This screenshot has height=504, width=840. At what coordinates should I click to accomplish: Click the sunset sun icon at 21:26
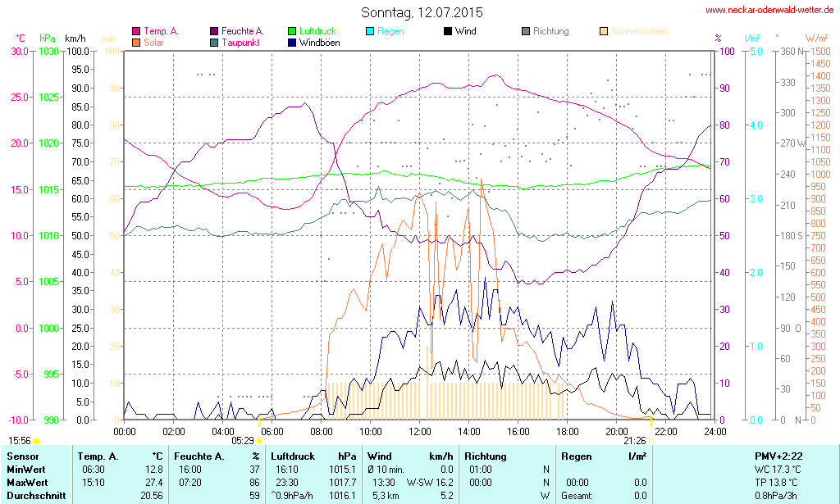652,441
